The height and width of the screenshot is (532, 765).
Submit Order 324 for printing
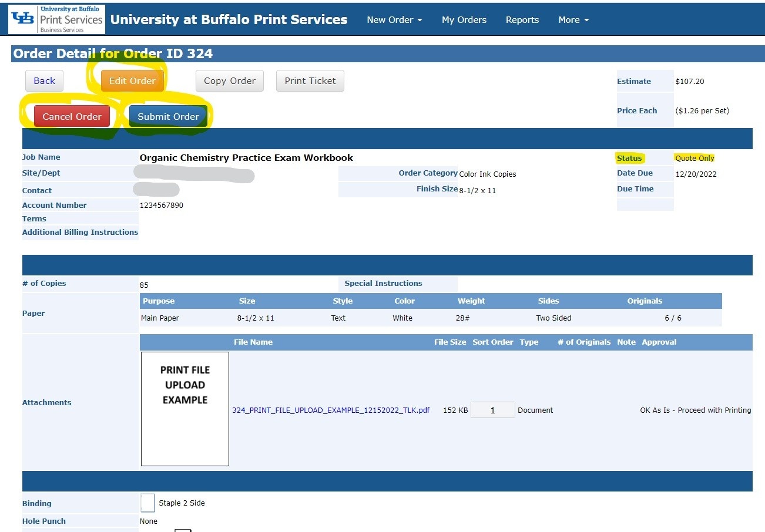point(167,116)
